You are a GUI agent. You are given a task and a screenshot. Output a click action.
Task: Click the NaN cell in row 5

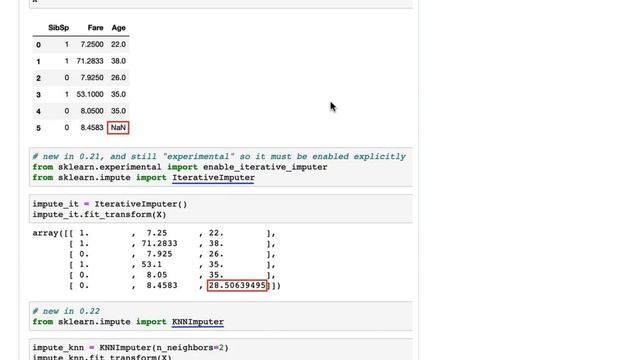[x=118, y=128]
